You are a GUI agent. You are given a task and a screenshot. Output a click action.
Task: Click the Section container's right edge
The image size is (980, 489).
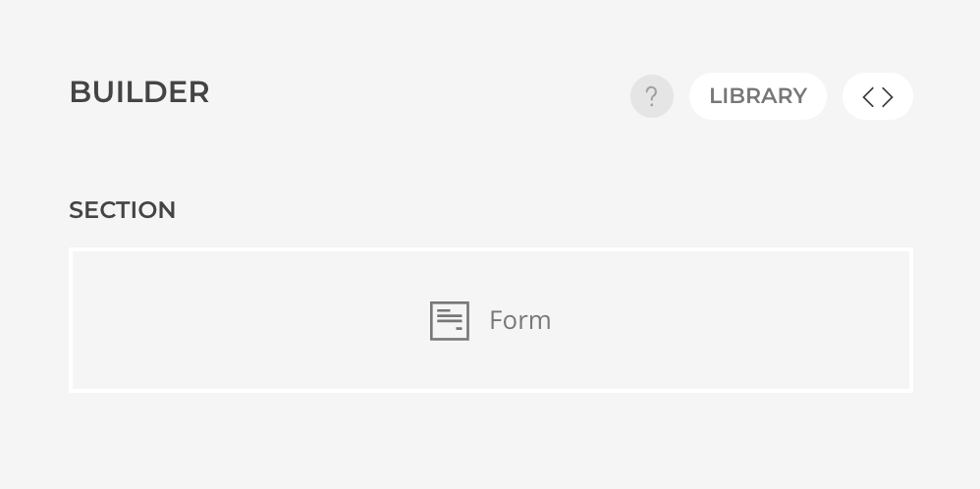tap(910, 320)
